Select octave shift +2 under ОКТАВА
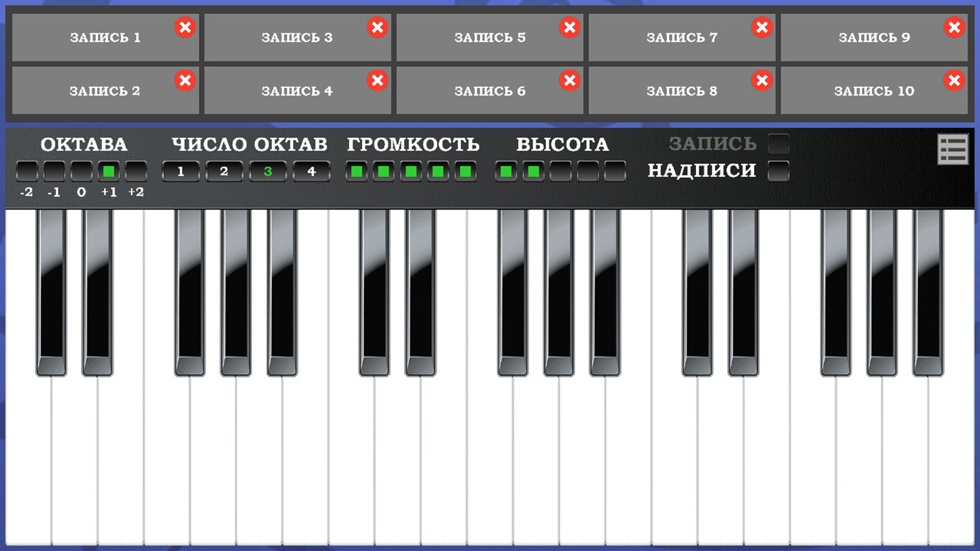Screen dimensions: 980x551 tap(136, 171)
